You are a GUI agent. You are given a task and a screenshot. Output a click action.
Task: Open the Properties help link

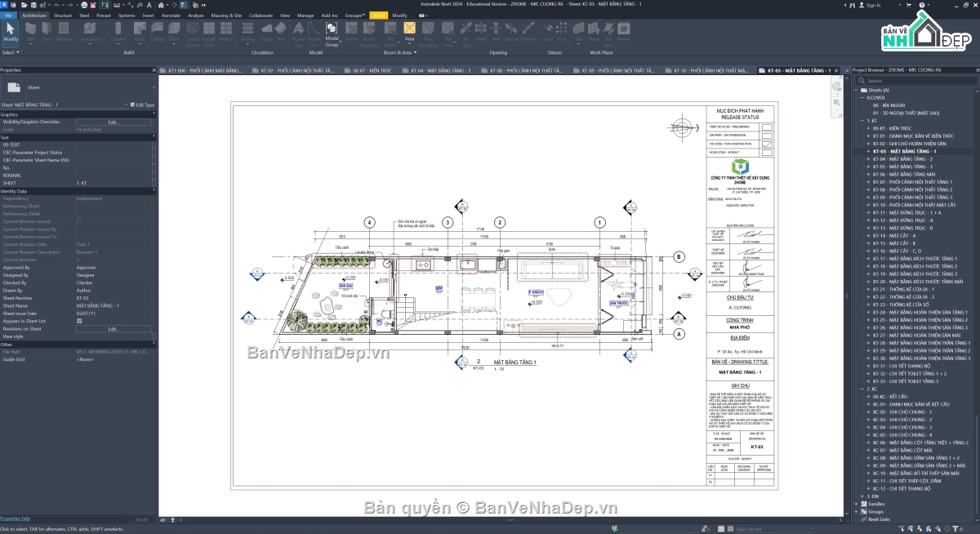coord(15,518)
